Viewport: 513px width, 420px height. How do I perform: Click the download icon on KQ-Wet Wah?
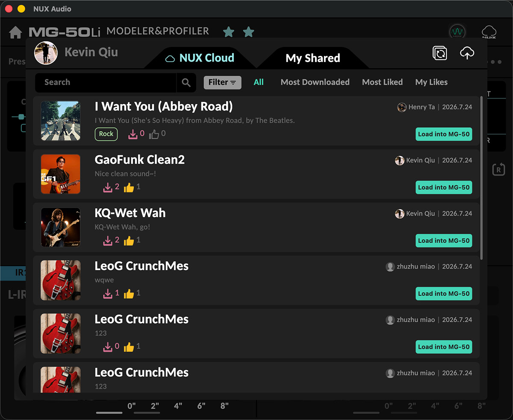(108, 241)
